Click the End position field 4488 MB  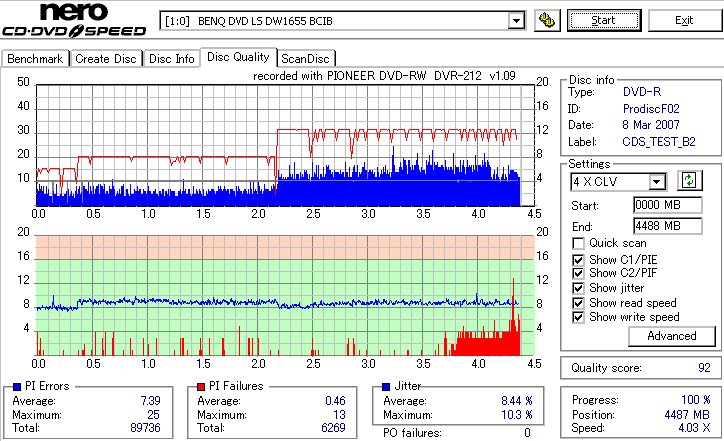[x=668, y=226]
